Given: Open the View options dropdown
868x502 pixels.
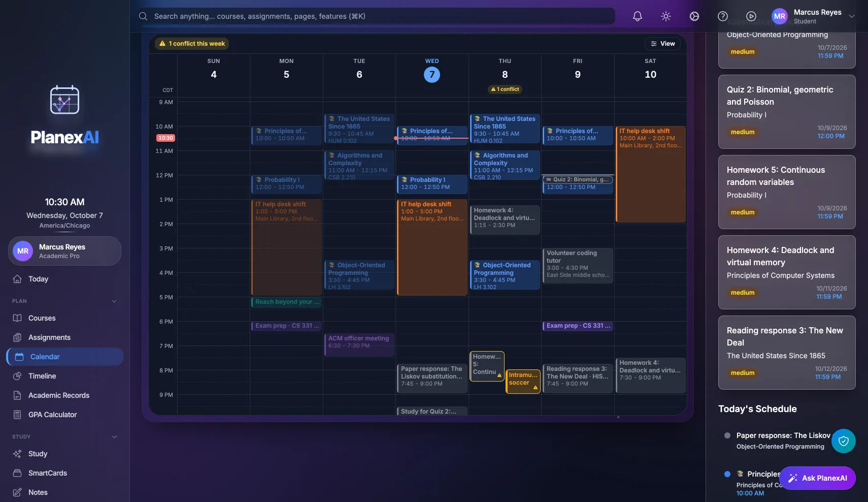Looking at the screenshot, I should [662, 44].
